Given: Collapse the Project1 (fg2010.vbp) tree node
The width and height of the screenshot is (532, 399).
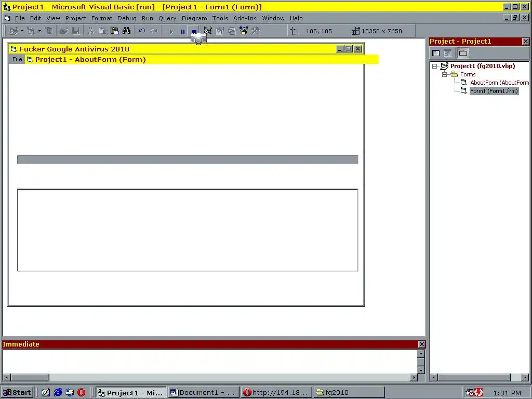Looking at the screenshot, I should coord(435,66).
